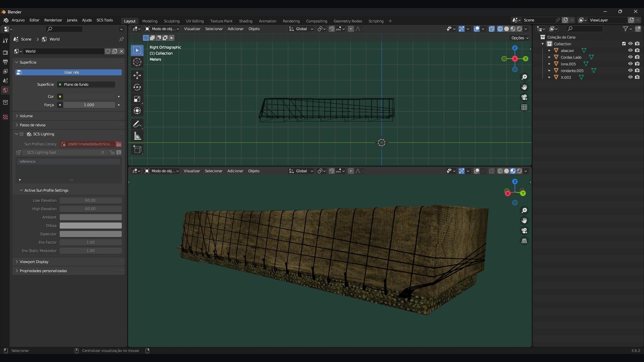Image resolution: width=644 pixels, height=362 pixels.
Task: Open View Layer properties tab
Action: 5,71
